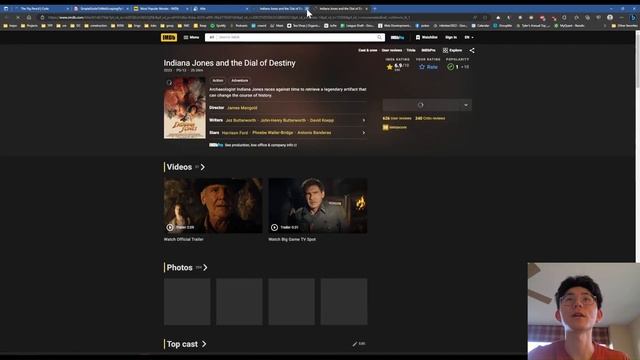Open the Metascore badge
This screenshot has width=640, height=360.
click(394, 127)
